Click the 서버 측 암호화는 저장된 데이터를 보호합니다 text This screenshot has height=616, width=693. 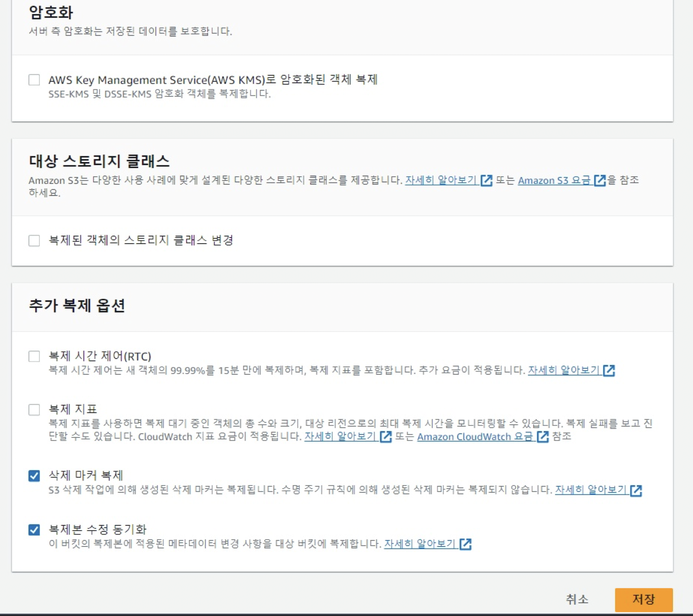pyautogui.click(x=131, y=31)
